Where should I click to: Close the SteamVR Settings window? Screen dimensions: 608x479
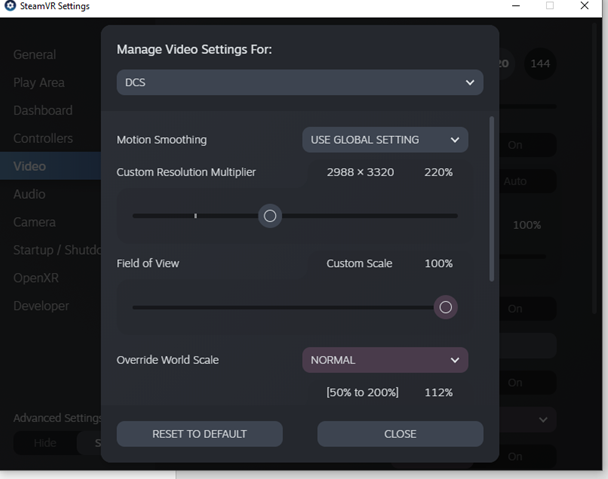coord(584,6)
